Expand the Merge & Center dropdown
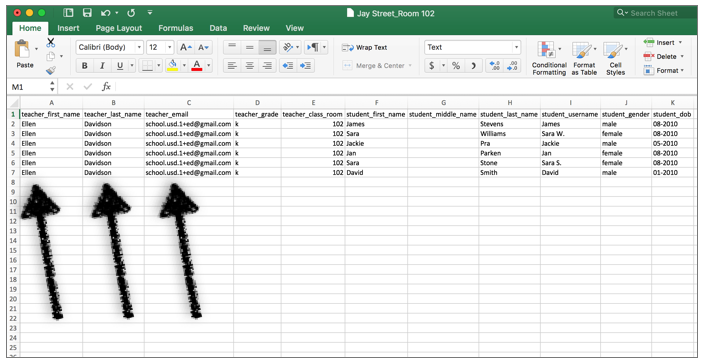 coord(410,66)
